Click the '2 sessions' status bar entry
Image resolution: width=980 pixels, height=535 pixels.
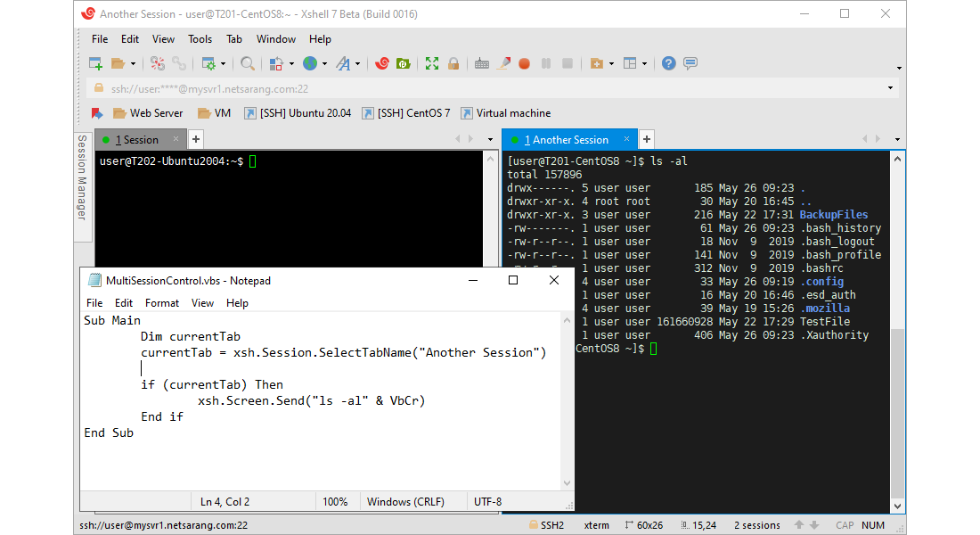click(x=757, y=525)
